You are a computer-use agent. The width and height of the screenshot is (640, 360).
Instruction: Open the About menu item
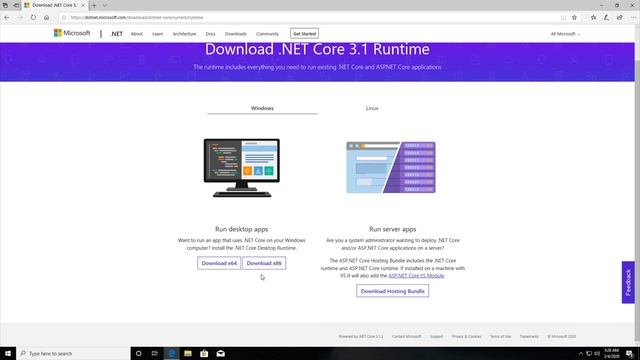137,34
